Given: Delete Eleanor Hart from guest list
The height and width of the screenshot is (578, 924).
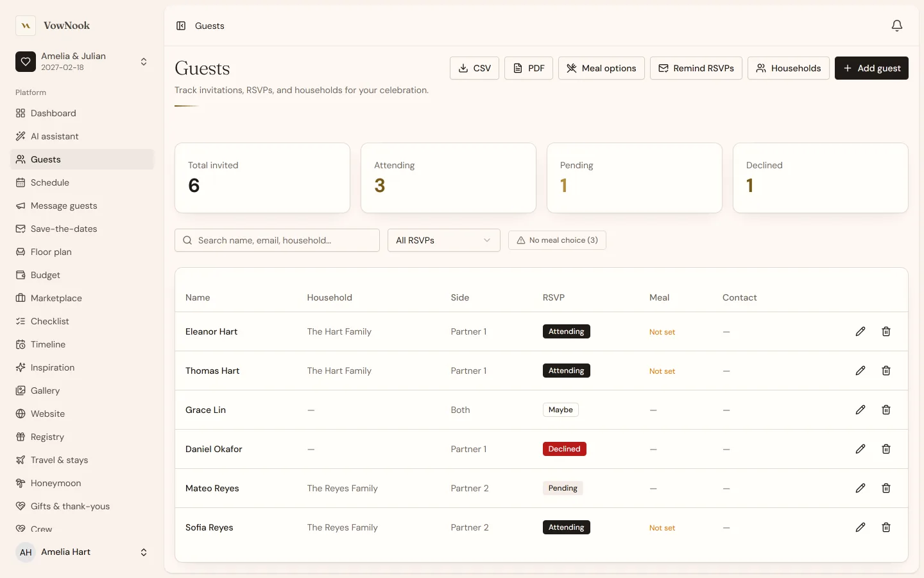Looking at the screenshot, I should 886,331.
